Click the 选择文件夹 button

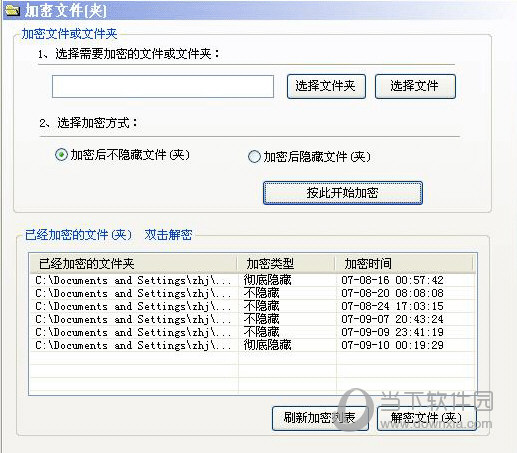(326, 86)
